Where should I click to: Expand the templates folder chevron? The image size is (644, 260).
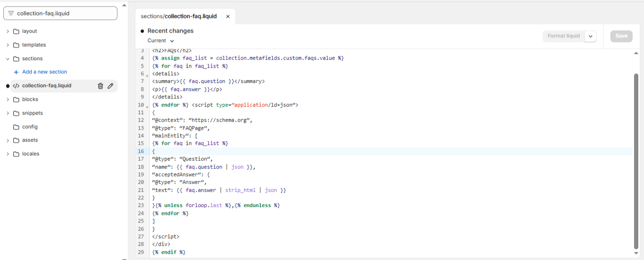tap(8, 45)
